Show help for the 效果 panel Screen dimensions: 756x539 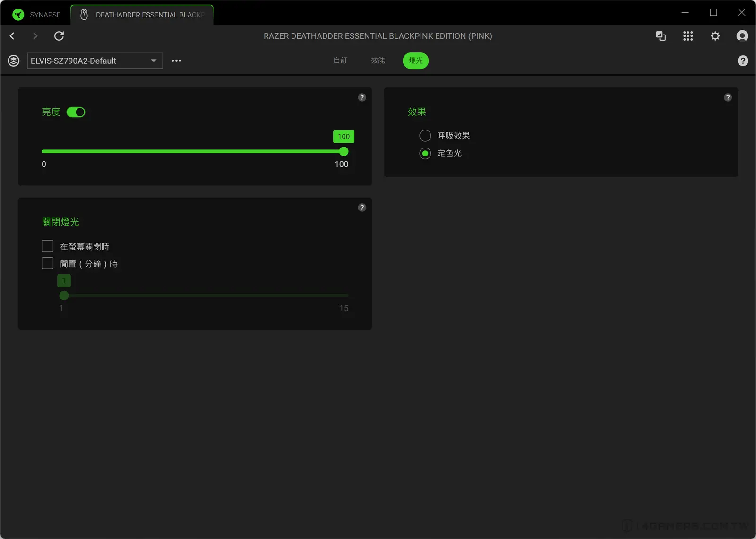click(728, 97)
